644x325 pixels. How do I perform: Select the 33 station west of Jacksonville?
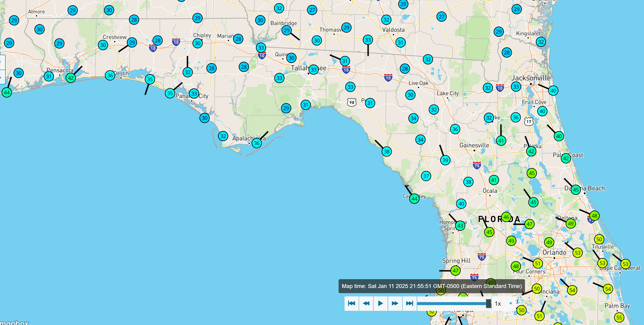click(x=516, y=87)
